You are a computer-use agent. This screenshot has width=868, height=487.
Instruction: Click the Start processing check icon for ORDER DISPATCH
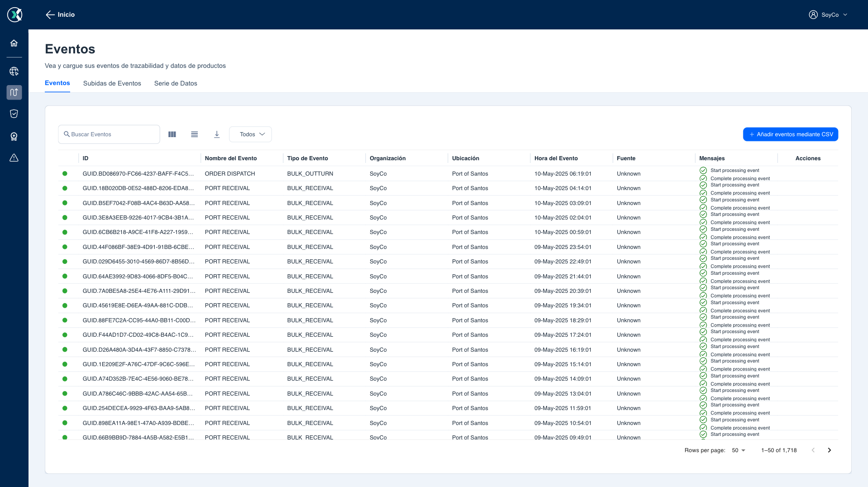click(703, 171)
